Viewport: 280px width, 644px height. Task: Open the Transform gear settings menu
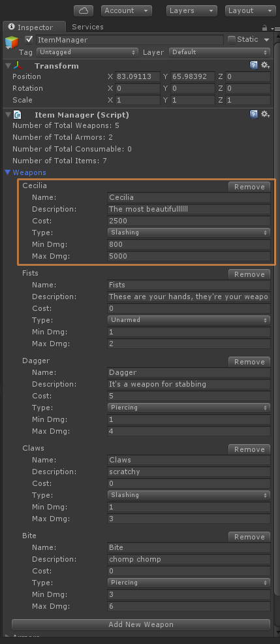click(265, 65)
